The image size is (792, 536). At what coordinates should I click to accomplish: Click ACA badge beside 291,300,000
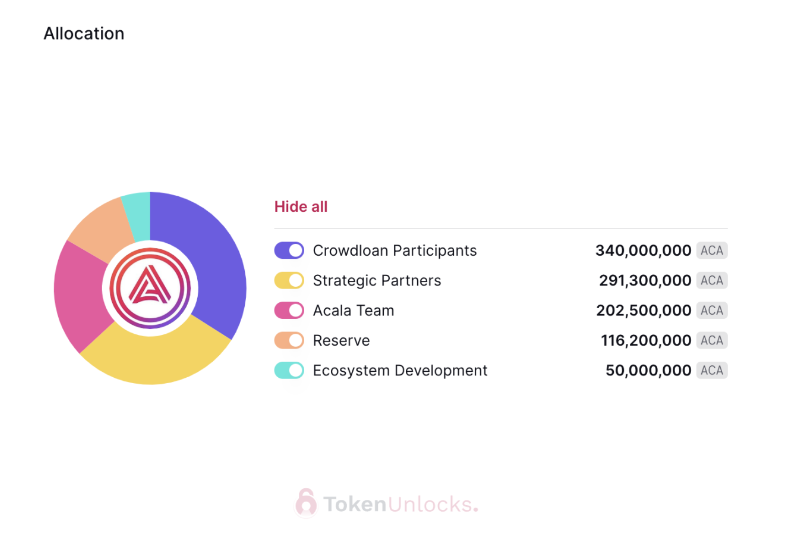(712, 280)
